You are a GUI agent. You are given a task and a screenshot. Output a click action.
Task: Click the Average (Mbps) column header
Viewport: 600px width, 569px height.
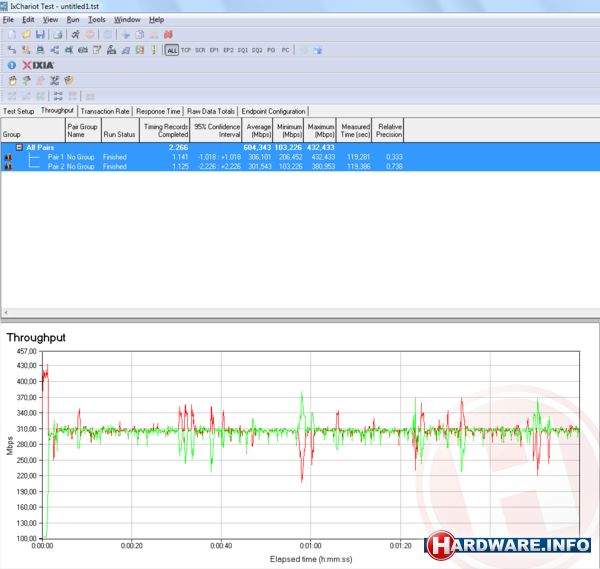(x=258, y=130)
